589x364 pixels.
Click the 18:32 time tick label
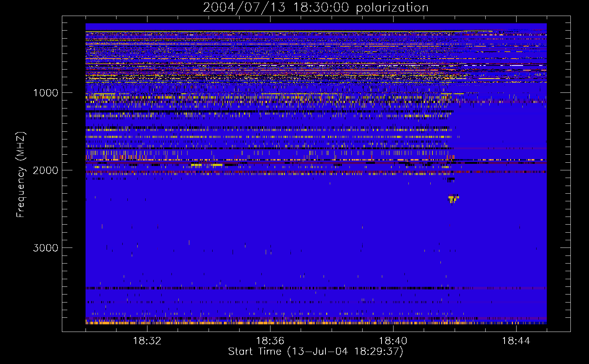[x=147, y=341]
